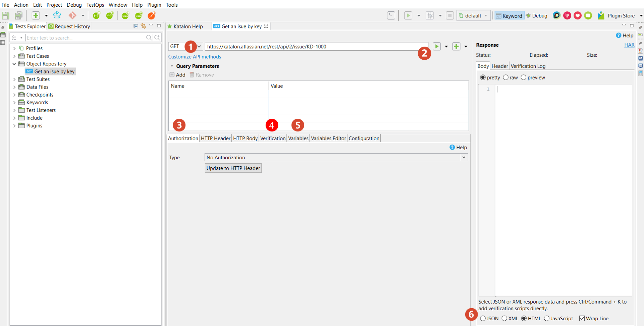Click the Plugin Store label
Viewport: 644px width, 326px height.
point(621,16)
